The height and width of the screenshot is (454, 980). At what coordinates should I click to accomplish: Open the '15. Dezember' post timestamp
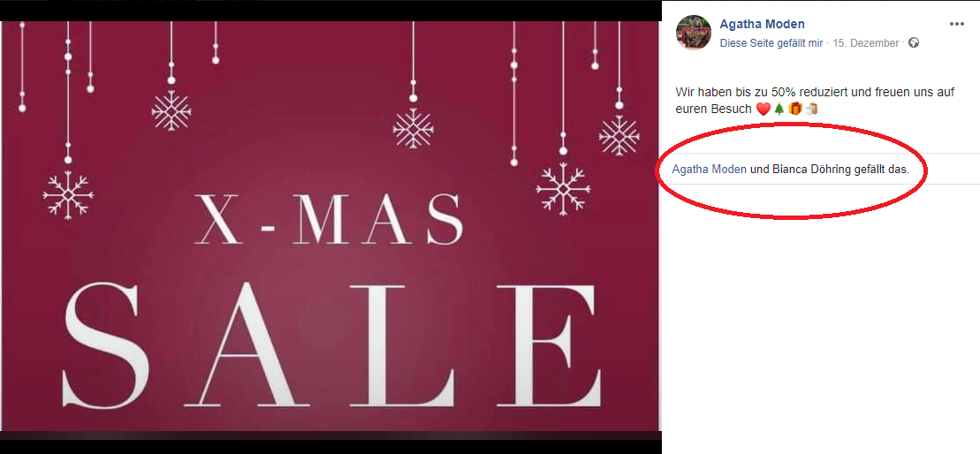(866, 43)
